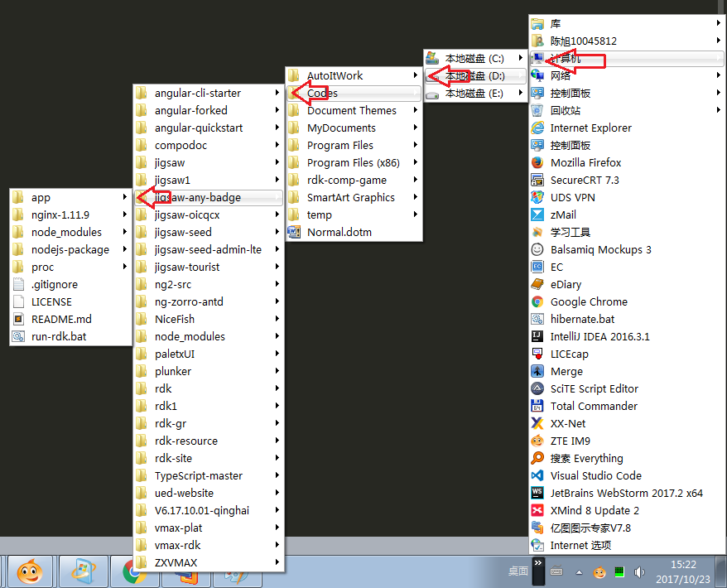Image resolution: width=727 pixels, height=588 pixels.
Task: Expand the AutoItWork folder arrow
Action: point(416,75)
